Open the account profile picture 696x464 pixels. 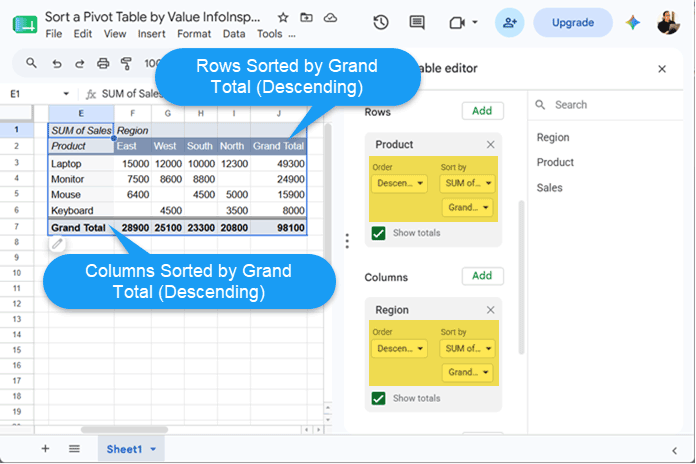pyautogui.click(x=668, y=22)
